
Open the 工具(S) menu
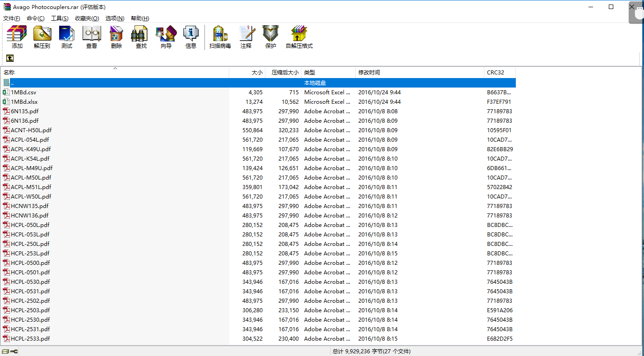point(60,18)
